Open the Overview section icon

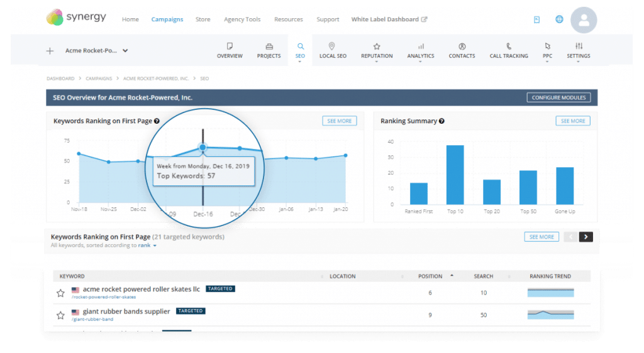[230, 46]
